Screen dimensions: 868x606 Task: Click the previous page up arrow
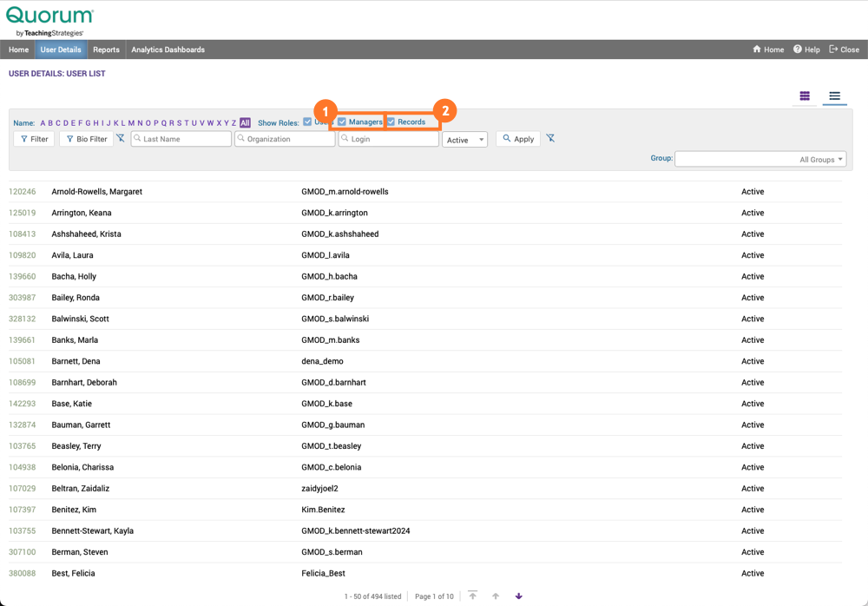496,596
